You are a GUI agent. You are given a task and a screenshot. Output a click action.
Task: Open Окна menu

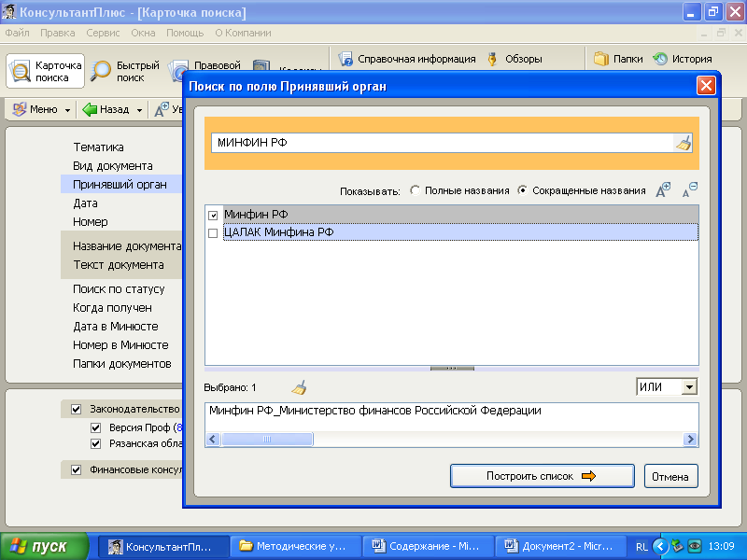tap(144, 33)
